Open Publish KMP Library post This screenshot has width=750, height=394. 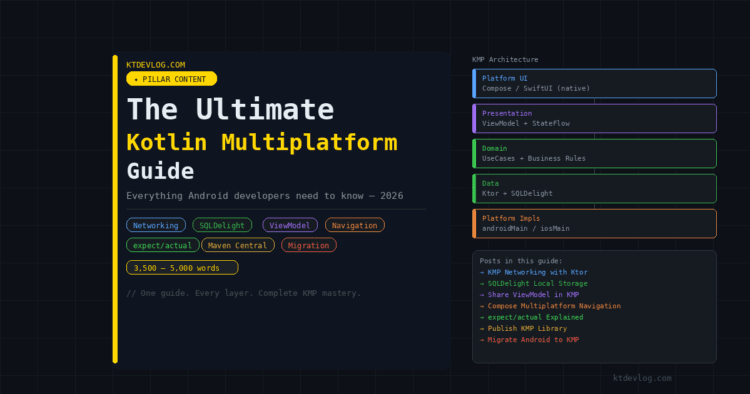pos(523,328)
